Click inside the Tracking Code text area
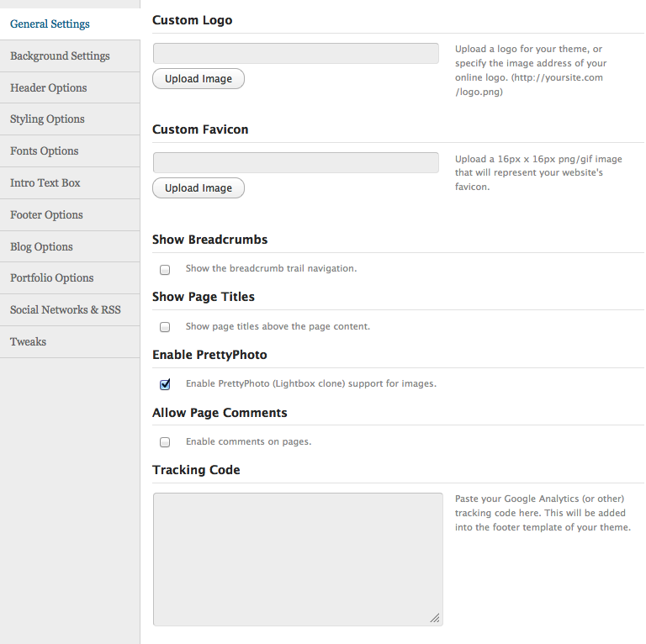646x644 pixels. point(297,559)
